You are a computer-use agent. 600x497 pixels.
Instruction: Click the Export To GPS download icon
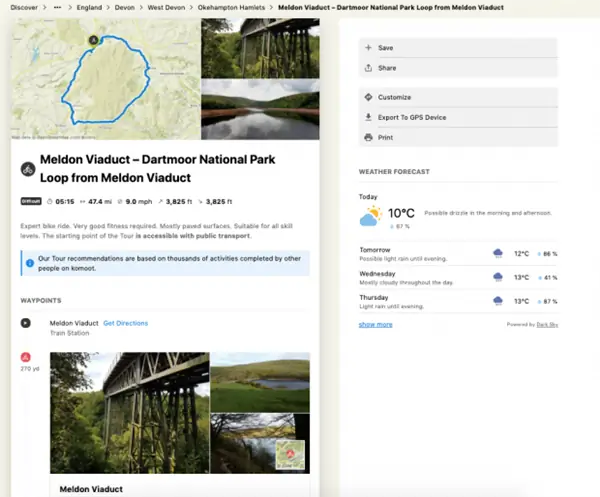pyautogui.click(x=368, y=117)
